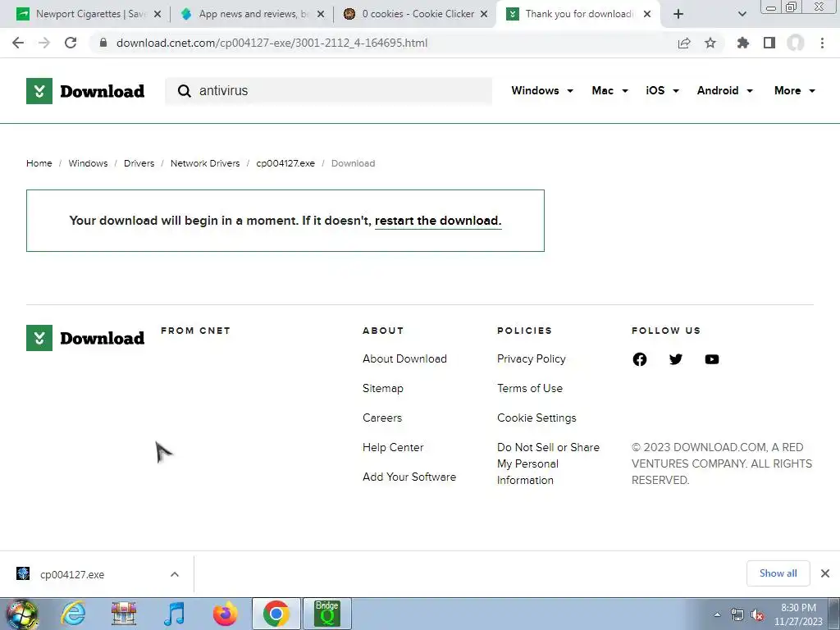Image resolution: width=840 pixels, height=630 pixels.
Task: Open a new tab with plus button
Action: pos(678,14)
